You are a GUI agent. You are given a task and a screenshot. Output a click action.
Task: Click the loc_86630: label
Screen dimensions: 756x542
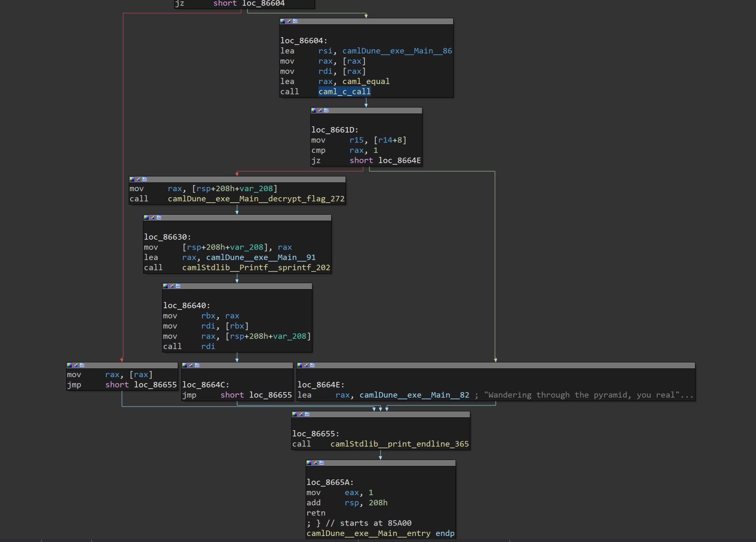167,237
